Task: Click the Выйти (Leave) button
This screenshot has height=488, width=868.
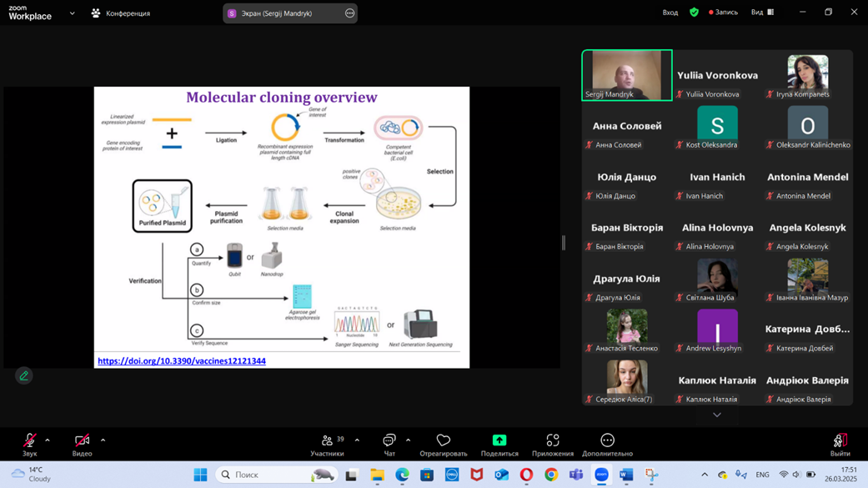Action: (x=840, y=445)
